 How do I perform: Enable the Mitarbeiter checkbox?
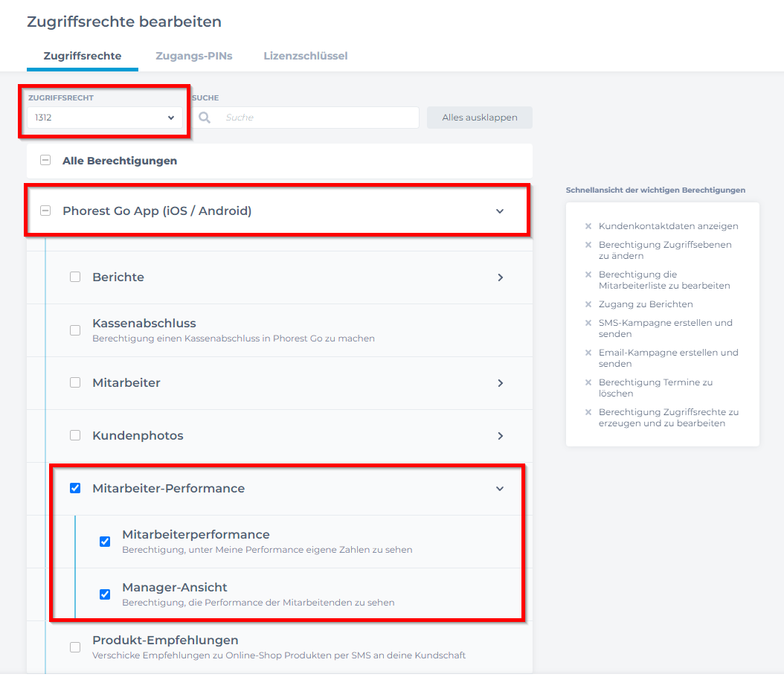point(75,382)
